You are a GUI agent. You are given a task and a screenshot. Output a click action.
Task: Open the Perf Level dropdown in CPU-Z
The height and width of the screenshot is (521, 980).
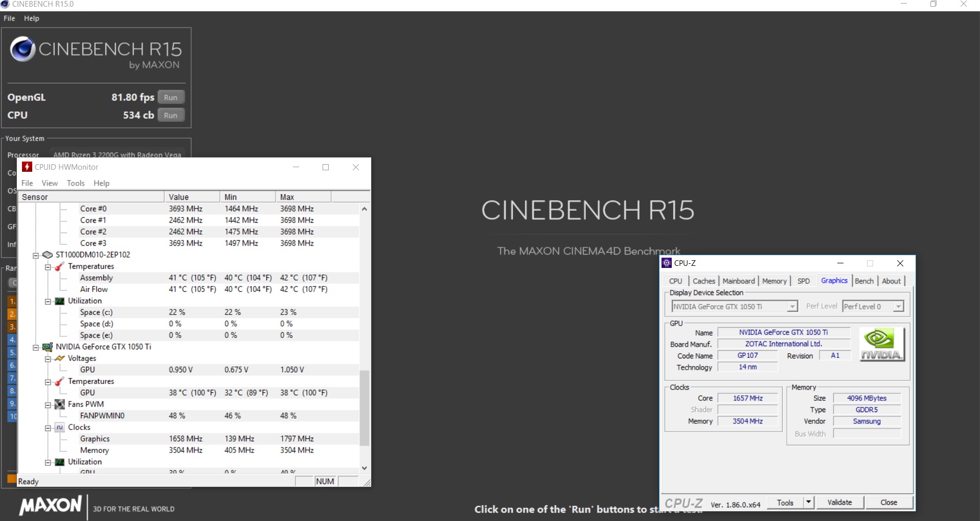[898, 306]
